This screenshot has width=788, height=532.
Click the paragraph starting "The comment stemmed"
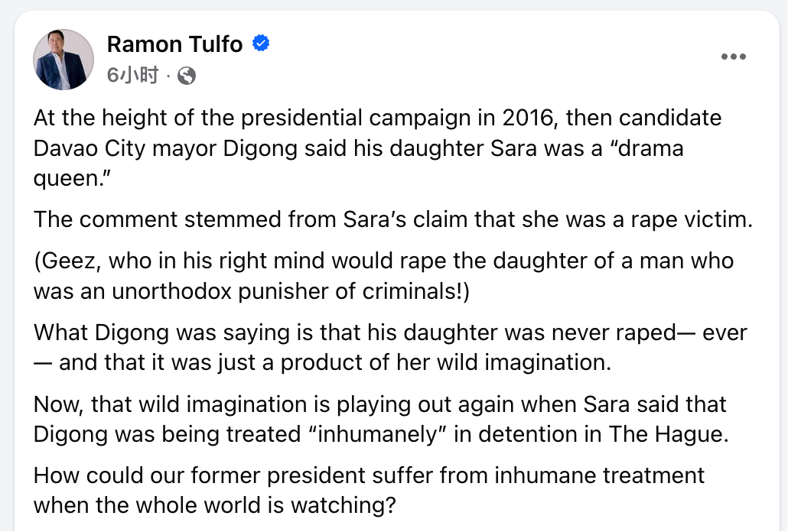click(393, 219)
